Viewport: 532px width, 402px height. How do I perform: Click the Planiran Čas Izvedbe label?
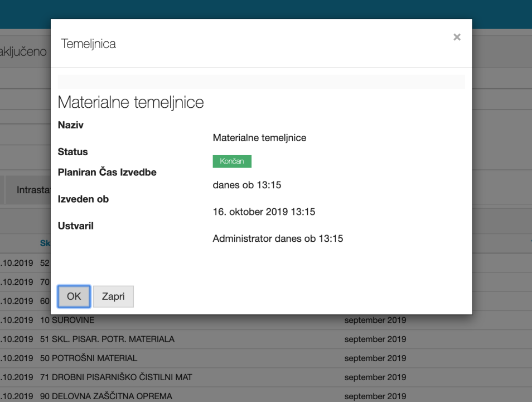pyautogui.click(x=107, y=173)
